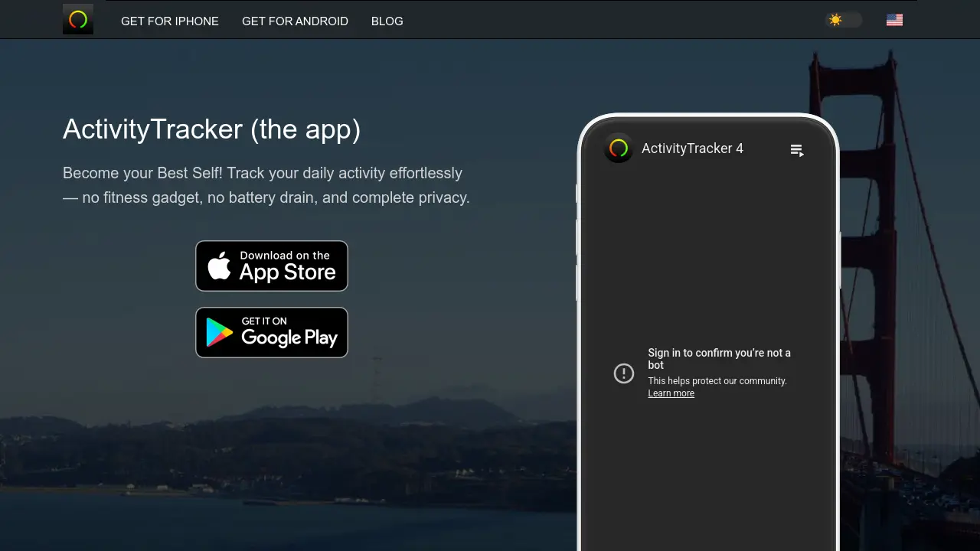Click the 'This helps protect our community.' text
The height and width of the screenshot is (551, 980).
[717, 381]
